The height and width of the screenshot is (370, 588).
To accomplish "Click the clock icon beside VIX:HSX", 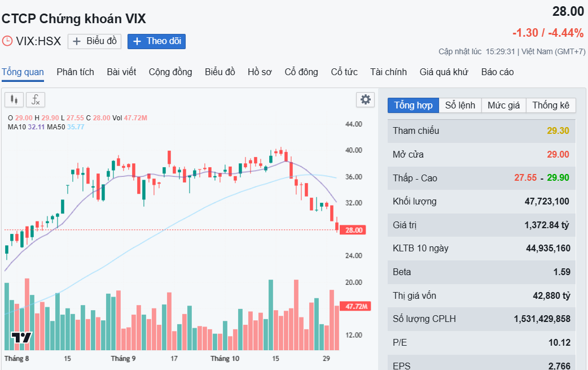I will [7, 41].
